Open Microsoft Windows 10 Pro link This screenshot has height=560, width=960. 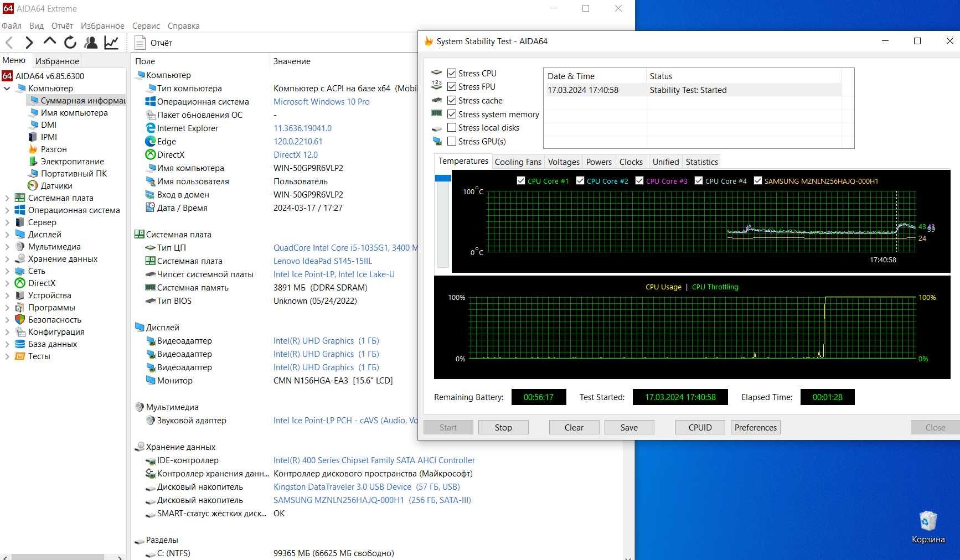pos(321,102)
